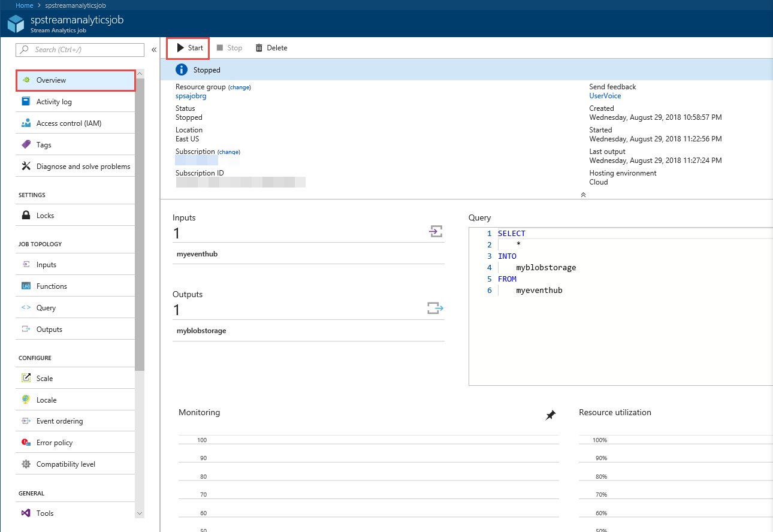The image size is (773, 532).
Task: Click the sidebar search box
Action: click(x=80, y=50)
